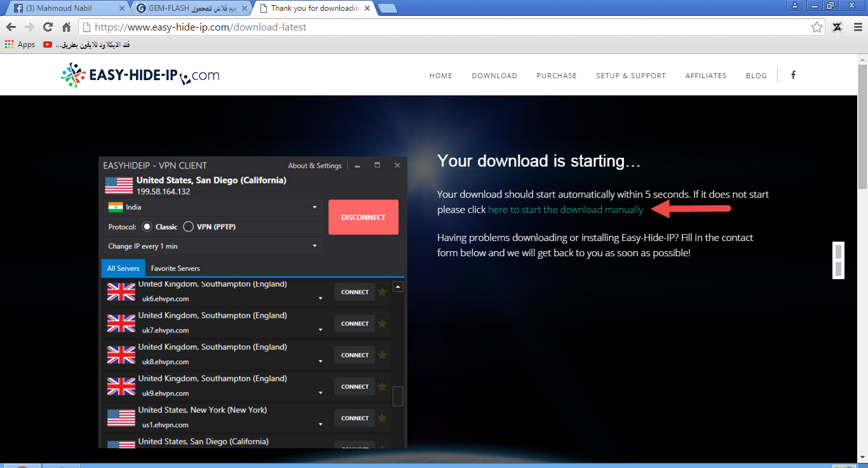Favorite the us1.ehvpn.com server star
The width and height of the screenshot is (868, 468).
click(382, 418)
